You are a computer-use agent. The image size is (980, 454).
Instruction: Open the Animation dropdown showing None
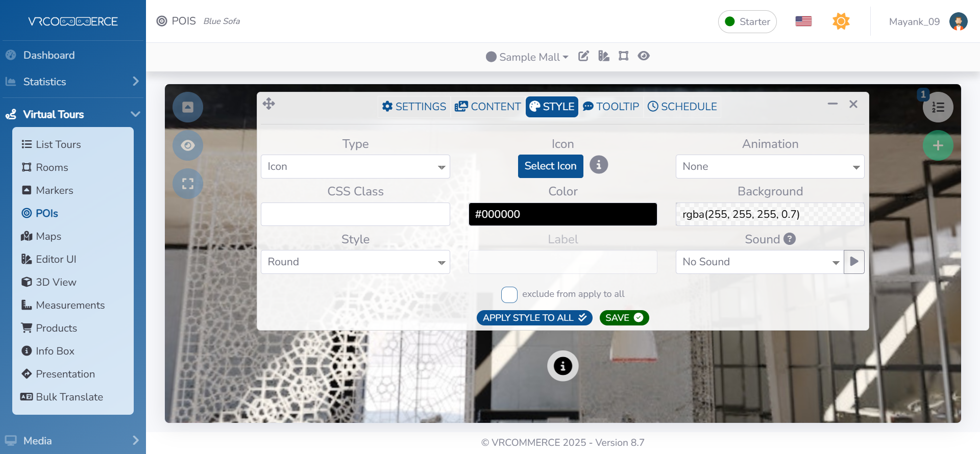point(770,167)
